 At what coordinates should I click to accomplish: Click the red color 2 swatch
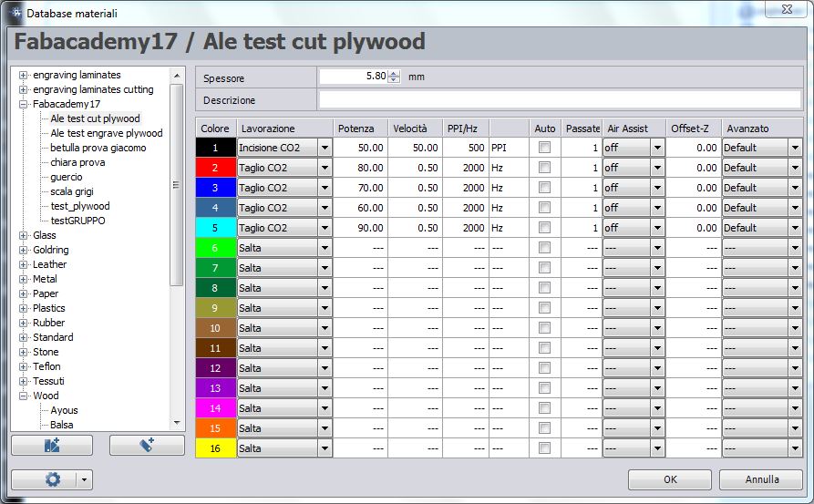(215, 168)
